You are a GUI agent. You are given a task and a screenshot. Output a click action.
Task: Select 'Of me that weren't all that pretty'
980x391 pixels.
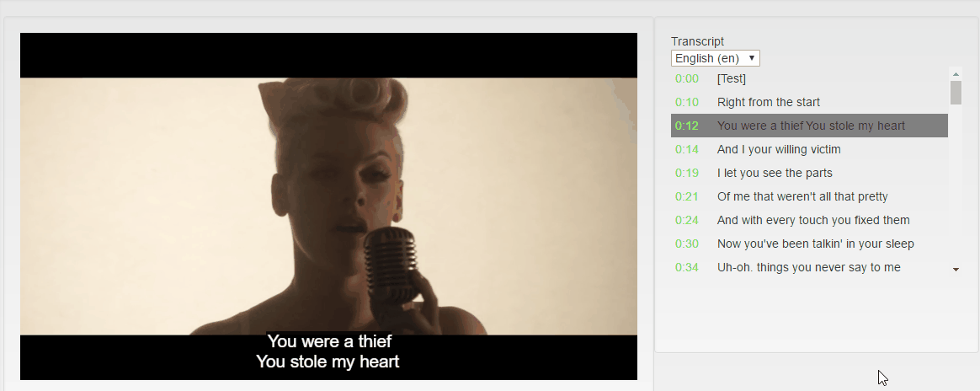pos(809,196)
